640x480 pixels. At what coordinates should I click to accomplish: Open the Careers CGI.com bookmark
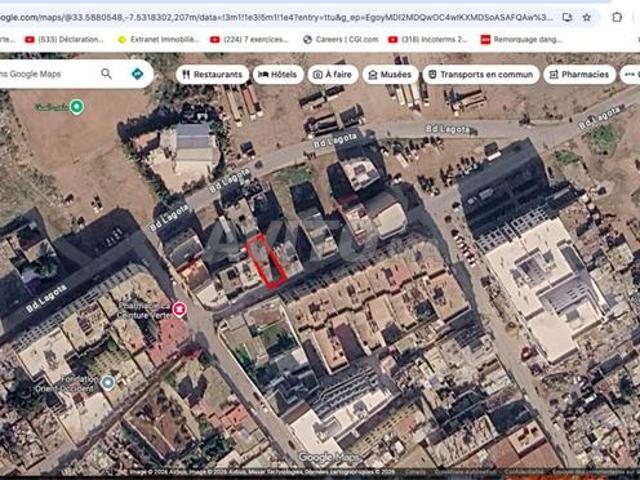[341, 40]
